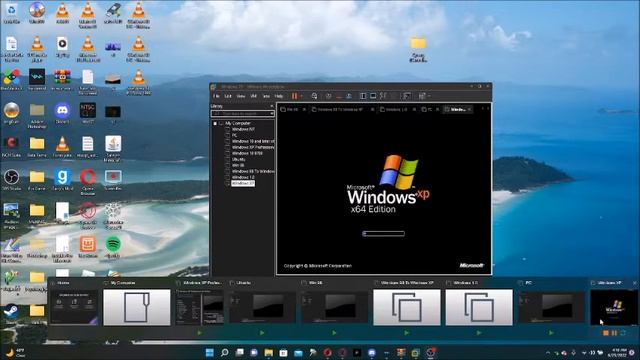Screen dimensions: 640x360
Task: Full-screen Windows XP from thumbnail bar controls
Action: point(623,333)
